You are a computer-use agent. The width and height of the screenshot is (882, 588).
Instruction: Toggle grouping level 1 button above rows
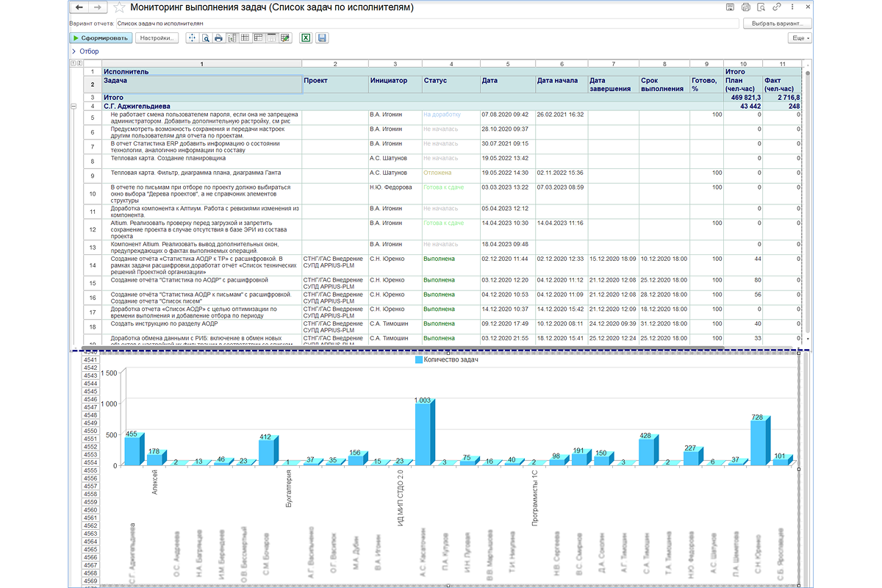[72, 63]
